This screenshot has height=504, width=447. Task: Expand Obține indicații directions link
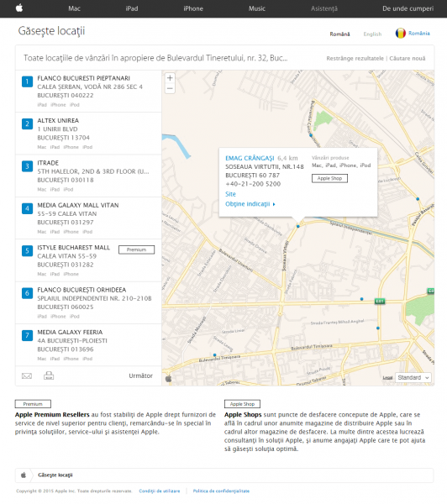pos(250,204)
